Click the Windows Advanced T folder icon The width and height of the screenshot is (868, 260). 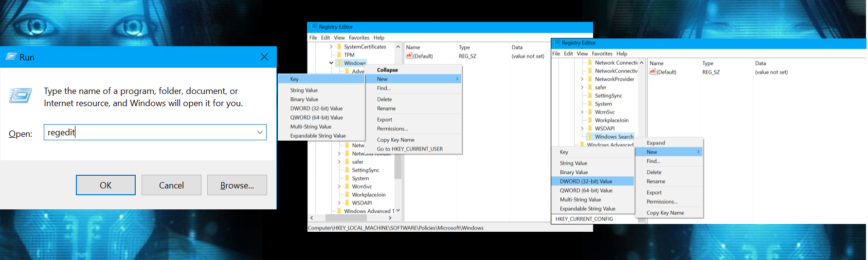(339, 211)
